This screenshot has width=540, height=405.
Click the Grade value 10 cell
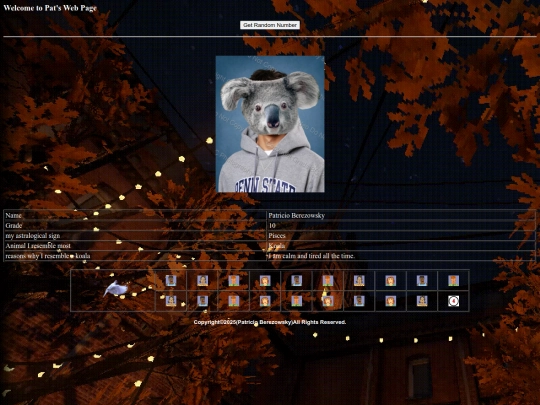click(401, 226)
